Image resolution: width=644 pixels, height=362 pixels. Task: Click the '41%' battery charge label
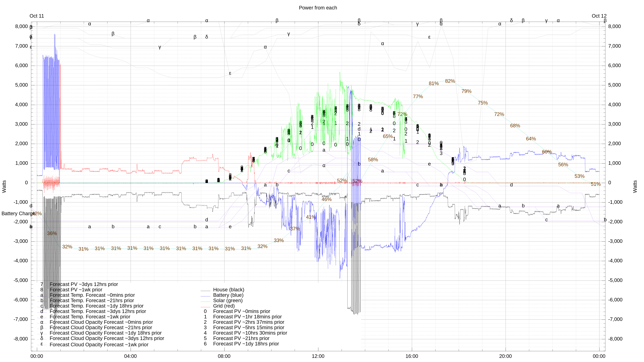click(311, 217)
